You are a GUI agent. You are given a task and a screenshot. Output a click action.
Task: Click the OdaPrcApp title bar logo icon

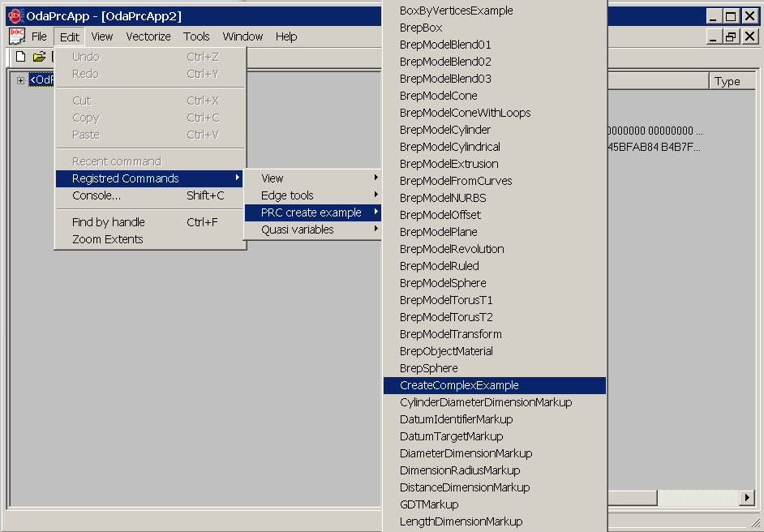[15, 16]
